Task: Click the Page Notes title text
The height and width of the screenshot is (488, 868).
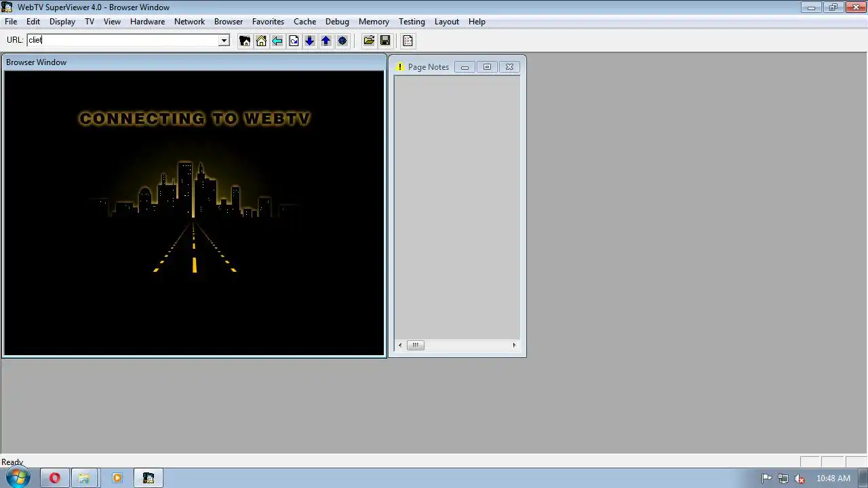Action: coord(429,67)
